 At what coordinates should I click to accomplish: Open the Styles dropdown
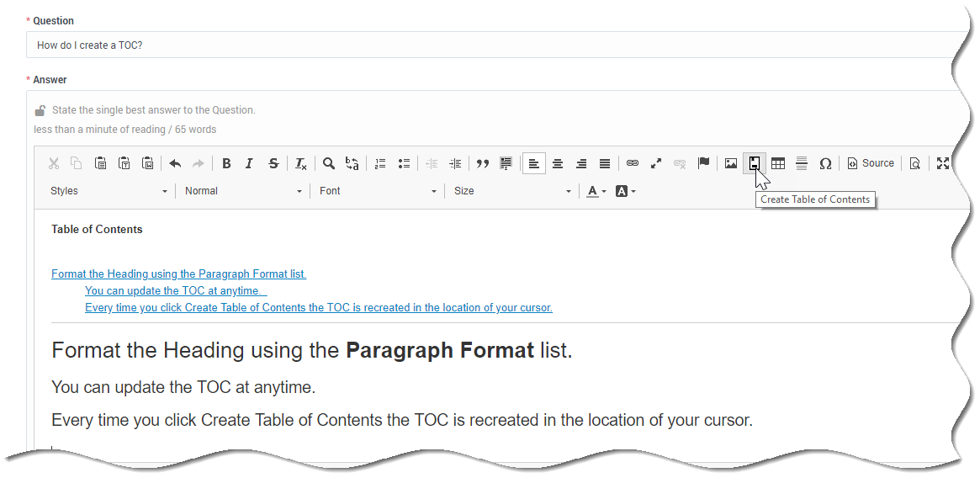(109, 191)
